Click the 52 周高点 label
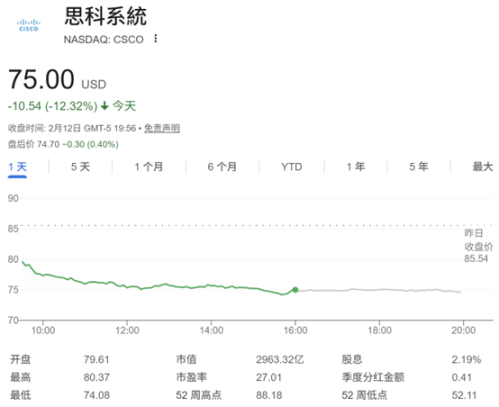Screen dimensions: 499x407 (x=199, y=395)
